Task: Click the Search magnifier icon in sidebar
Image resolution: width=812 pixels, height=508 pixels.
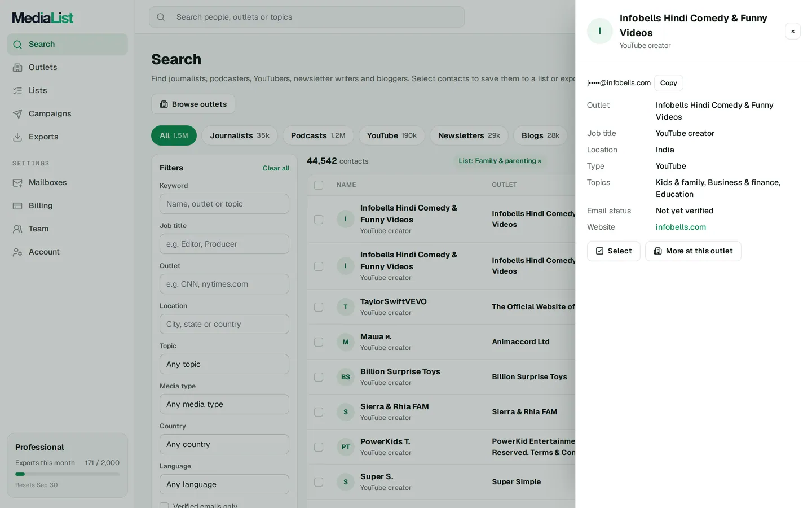Action: 17,45
